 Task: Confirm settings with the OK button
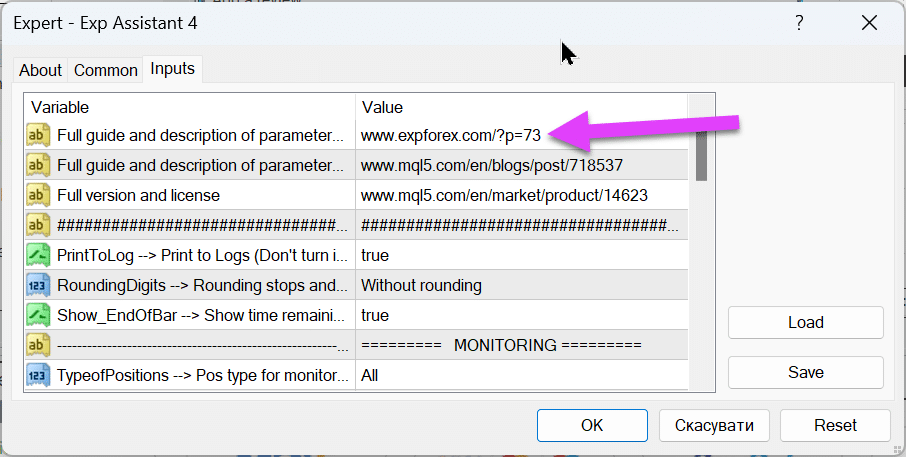pyautogui.click(x=592, y=425)
